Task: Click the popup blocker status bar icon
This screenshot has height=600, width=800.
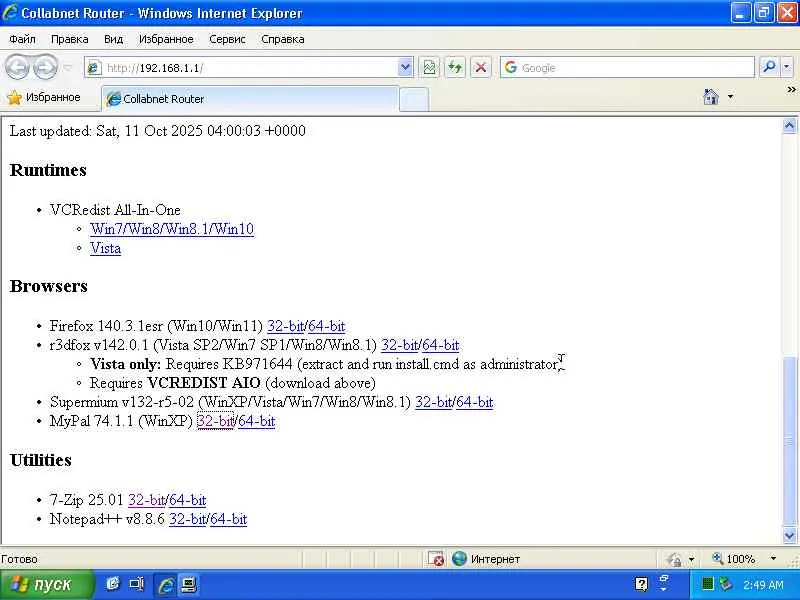Action: coord(436,559)
